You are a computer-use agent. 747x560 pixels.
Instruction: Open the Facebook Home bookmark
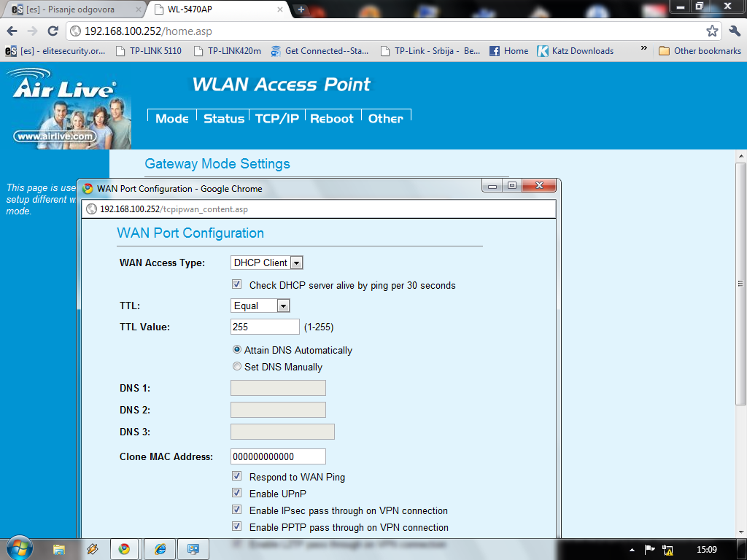tap(508, 51)
